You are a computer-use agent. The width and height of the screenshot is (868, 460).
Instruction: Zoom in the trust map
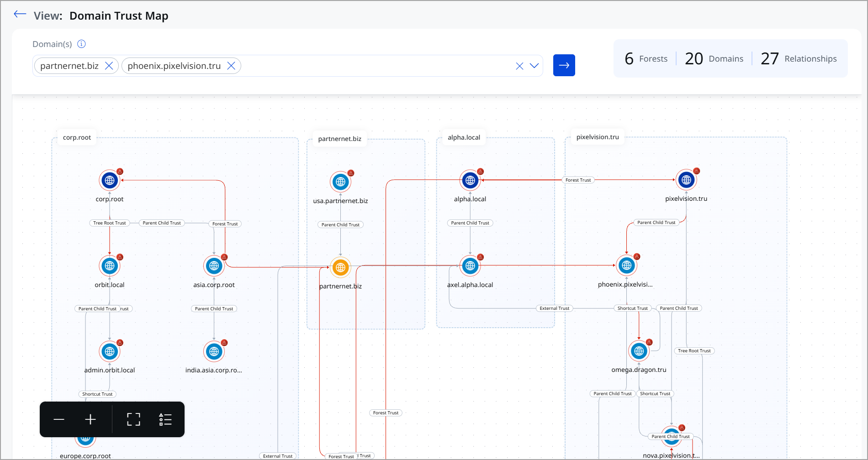90,419
